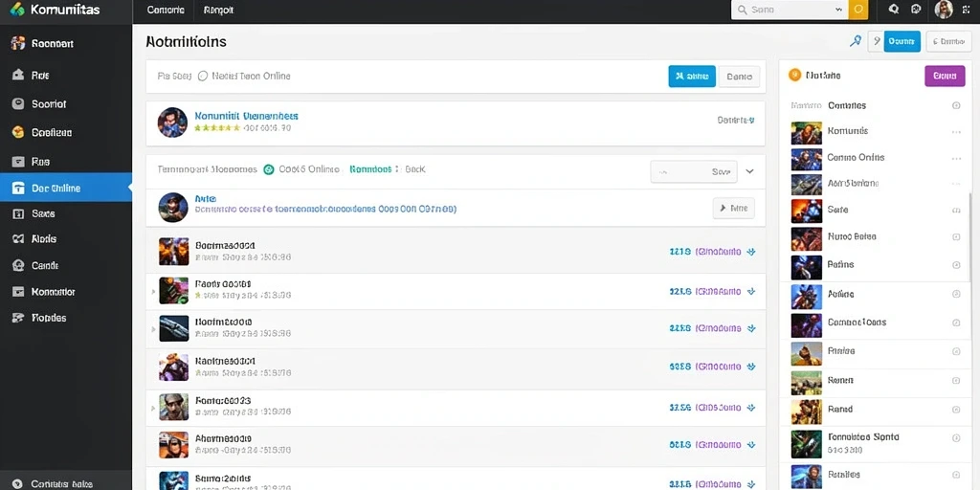Open the chat bubble icon in top bar
The height and width of the screenshot is (490, 980).
894,10
